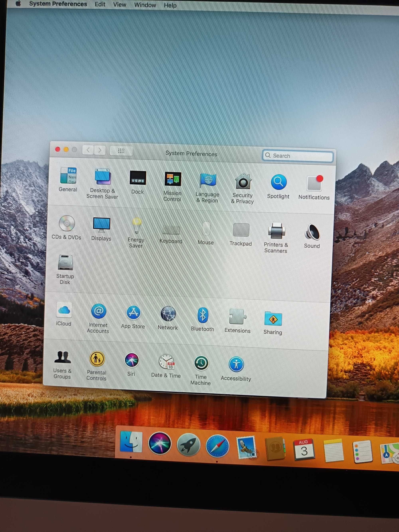Open Calendar showing AUG 3 in Dock
Screen dimensions: 399x532
pyautogui.click(x=304, y=449)
